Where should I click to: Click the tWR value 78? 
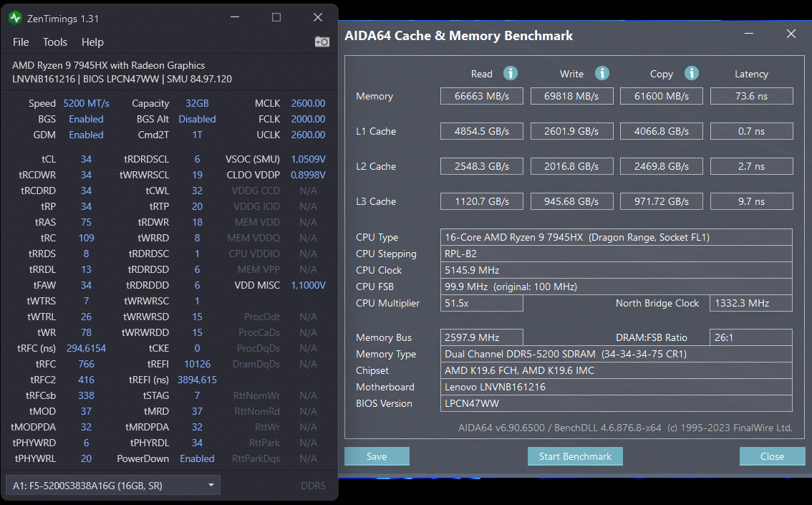point(86,332)
